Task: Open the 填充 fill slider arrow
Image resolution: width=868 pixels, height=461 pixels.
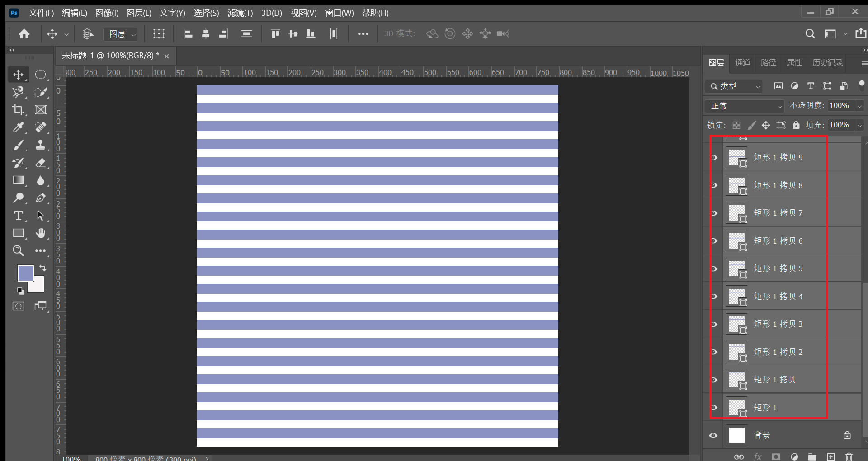Action: coord(859,125)
